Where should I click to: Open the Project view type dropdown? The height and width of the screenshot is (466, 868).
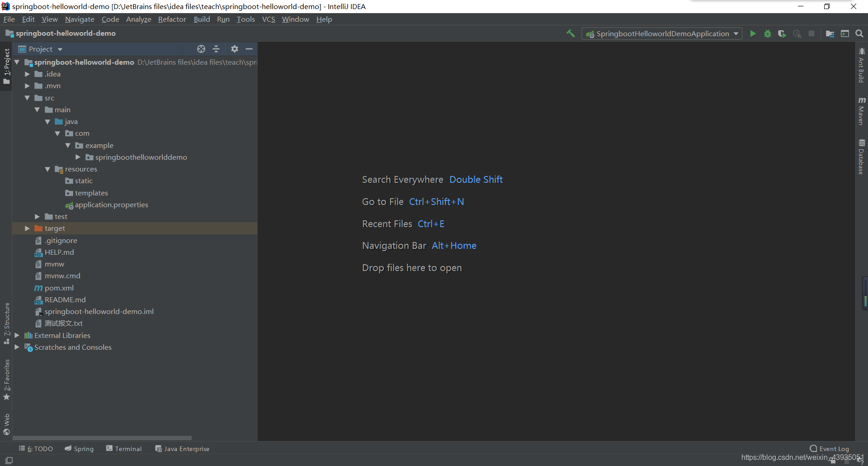pyautogui.click(x=40, y=49)
